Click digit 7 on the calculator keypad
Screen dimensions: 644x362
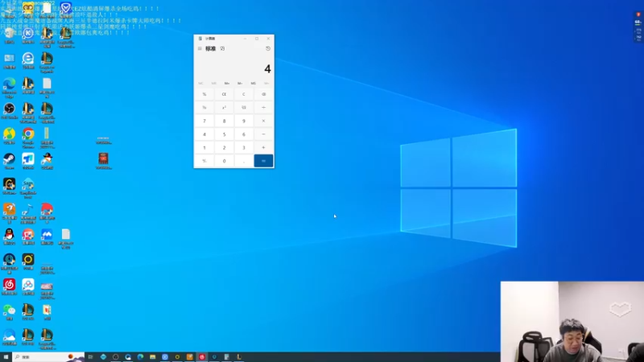coord(204,121)
